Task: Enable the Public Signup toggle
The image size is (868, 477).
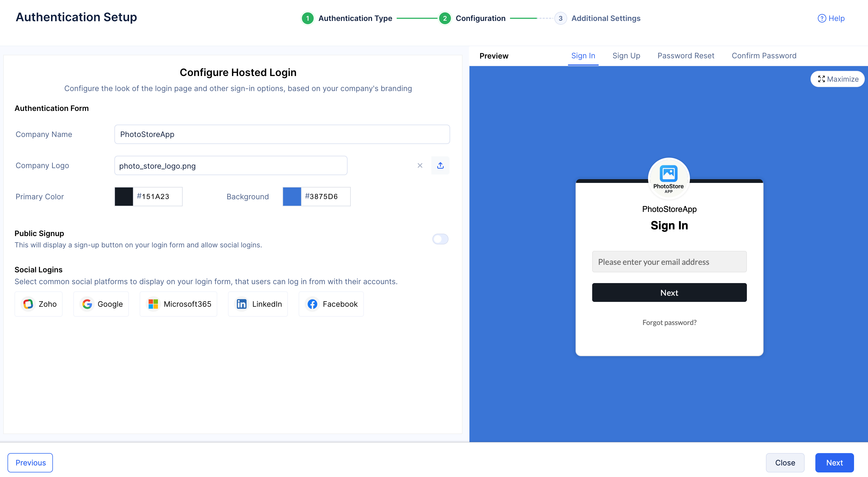Action: click(440, 239)
